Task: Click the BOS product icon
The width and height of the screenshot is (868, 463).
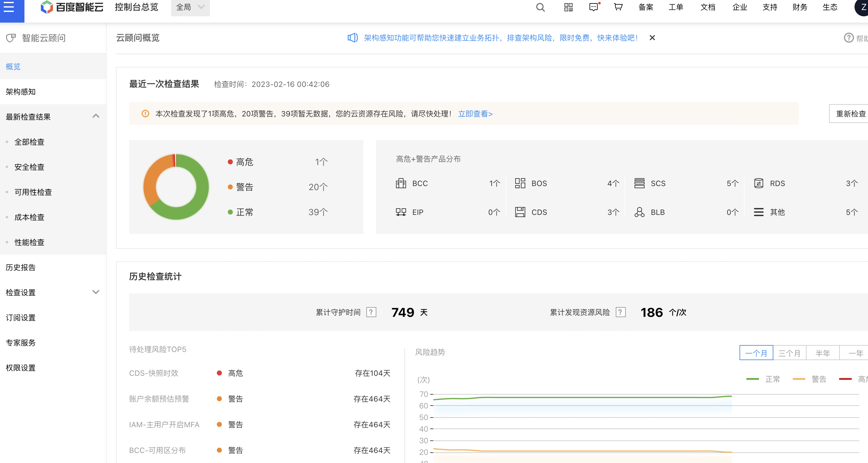Action: pyautogui.click(x=520, y=183)
